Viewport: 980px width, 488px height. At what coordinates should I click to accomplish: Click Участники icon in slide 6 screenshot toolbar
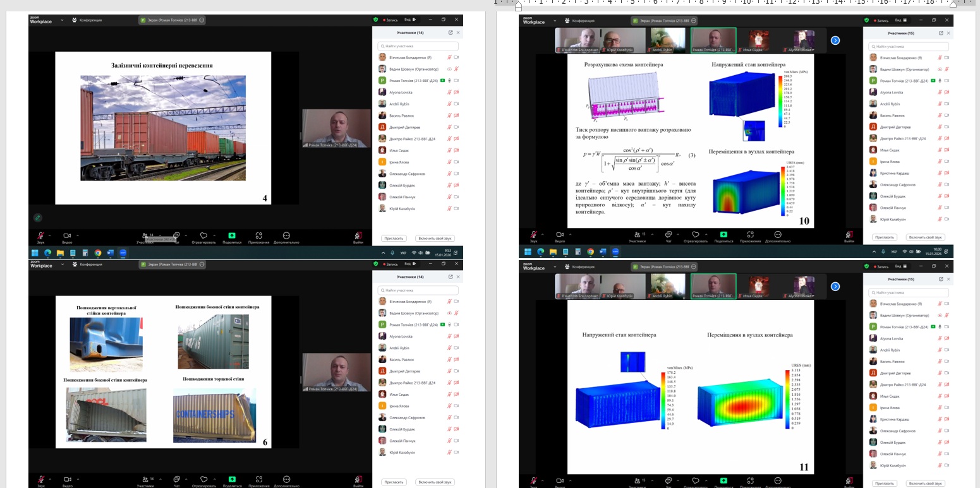145,479
